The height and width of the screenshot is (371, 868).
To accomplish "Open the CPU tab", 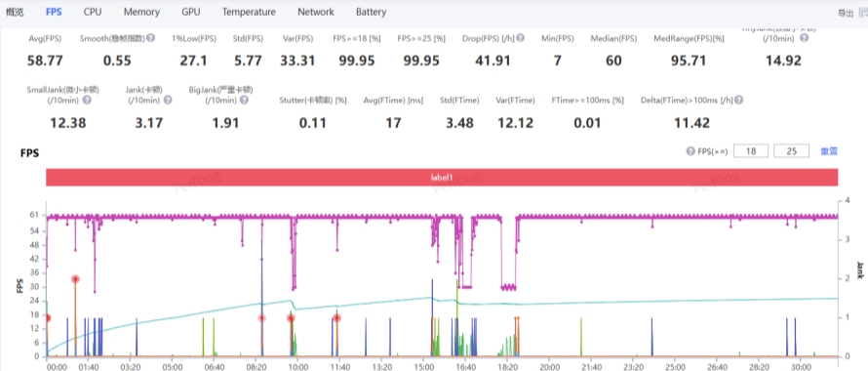I will [93, 12].
